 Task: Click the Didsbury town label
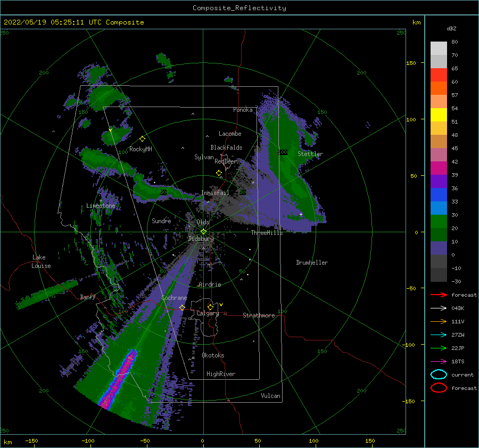[201, 239]
